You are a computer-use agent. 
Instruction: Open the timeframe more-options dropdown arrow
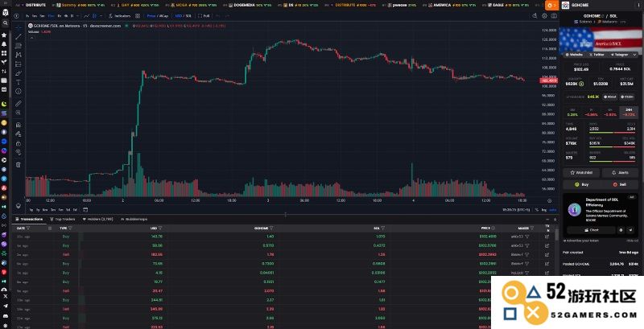[78, 15]
